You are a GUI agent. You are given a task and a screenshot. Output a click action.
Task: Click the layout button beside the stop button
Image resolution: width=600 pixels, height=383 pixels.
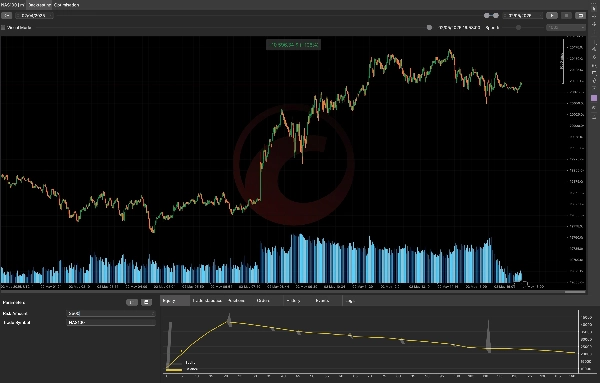coord(580,16)
